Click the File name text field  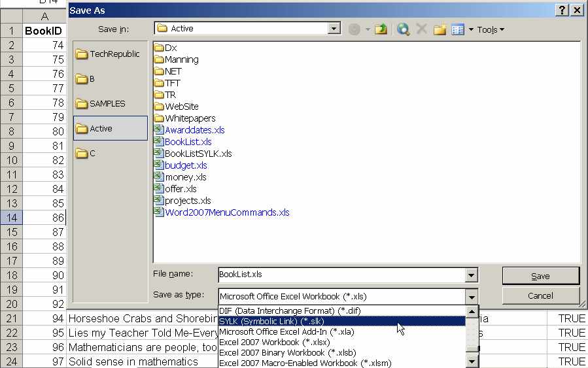(340, 275)
